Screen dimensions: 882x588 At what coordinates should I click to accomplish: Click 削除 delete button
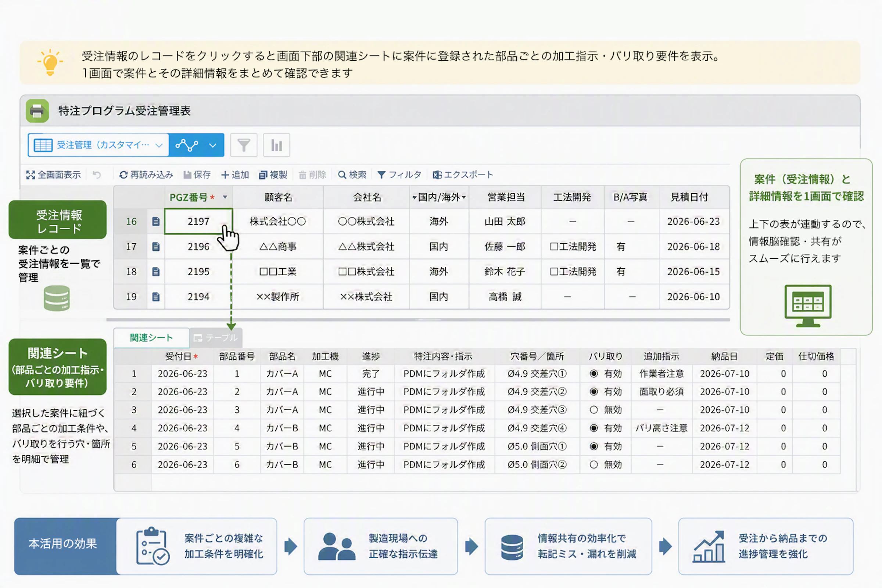coord(312,175)
